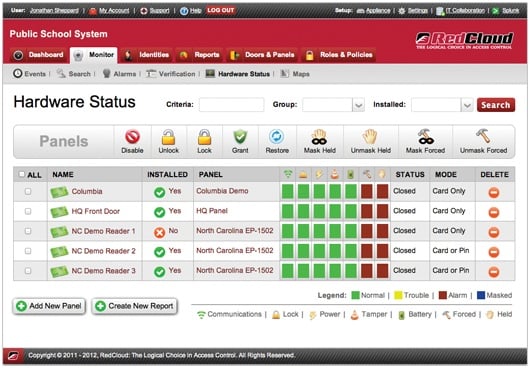
Task: Open the Settings link in top bar
Action: tap(417, 11)
